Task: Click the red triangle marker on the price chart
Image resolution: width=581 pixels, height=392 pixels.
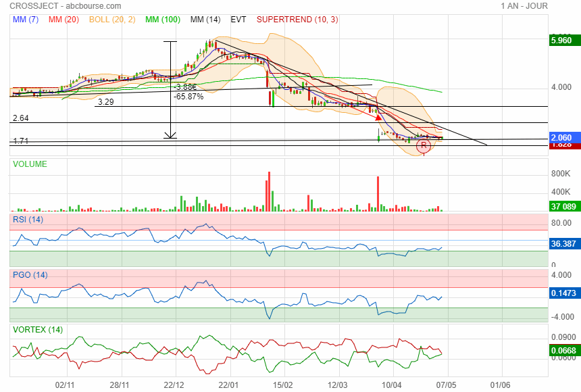Action: coord(378,117)
